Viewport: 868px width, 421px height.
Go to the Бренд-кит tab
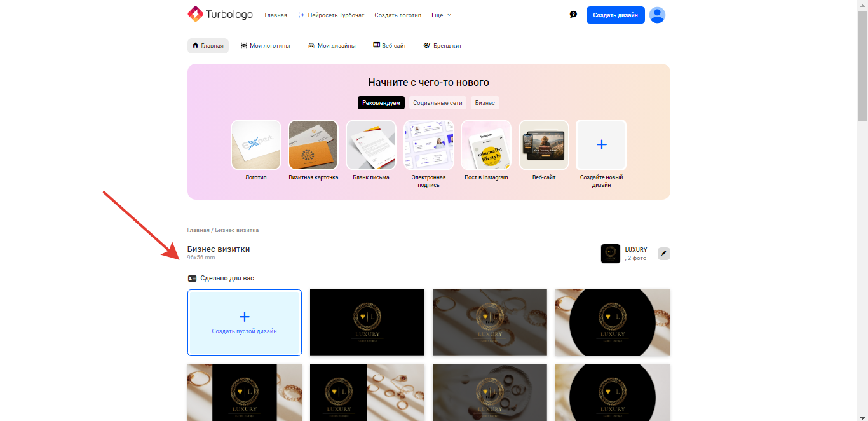tap(443, 46)
